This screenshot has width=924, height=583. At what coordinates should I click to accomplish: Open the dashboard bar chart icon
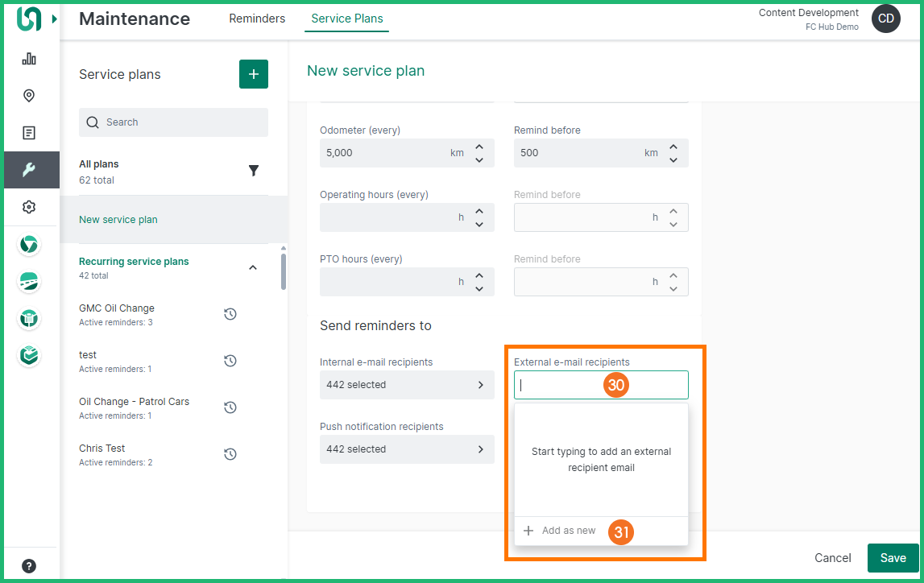29,59
